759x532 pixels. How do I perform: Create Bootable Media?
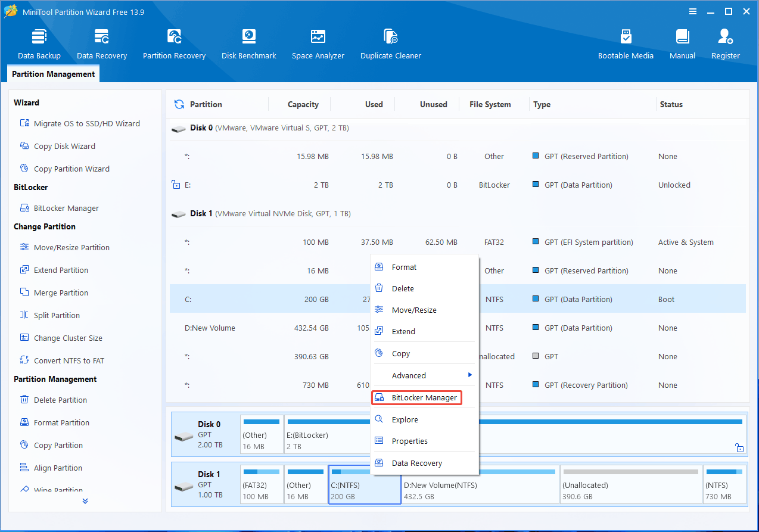[x=626, y=43]
